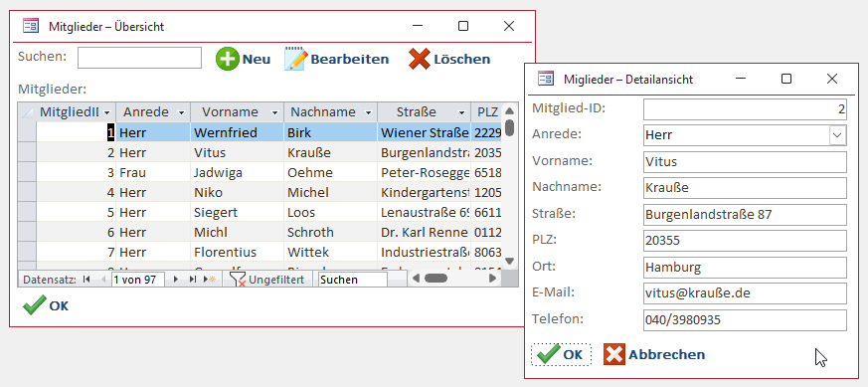Select the cell 'Siegert'
Viewport: 868px width, 387px height.
237,213
